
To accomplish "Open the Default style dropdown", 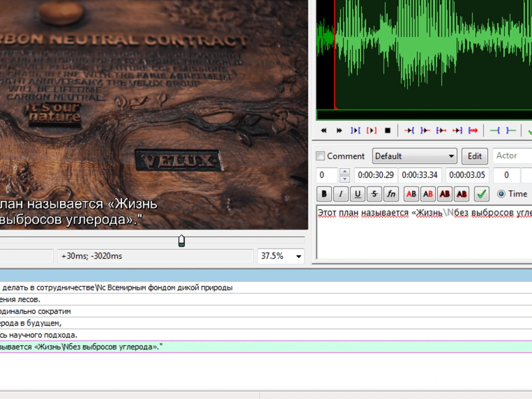I will 414,156.
